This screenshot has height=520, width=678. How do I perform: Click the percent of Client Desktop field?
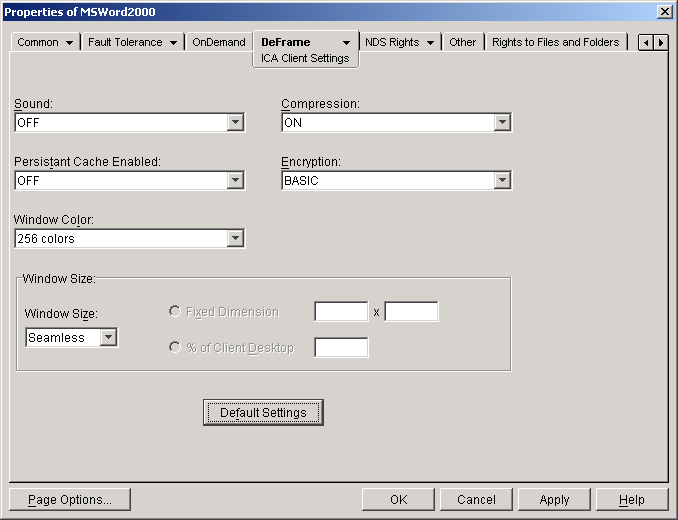341,347
